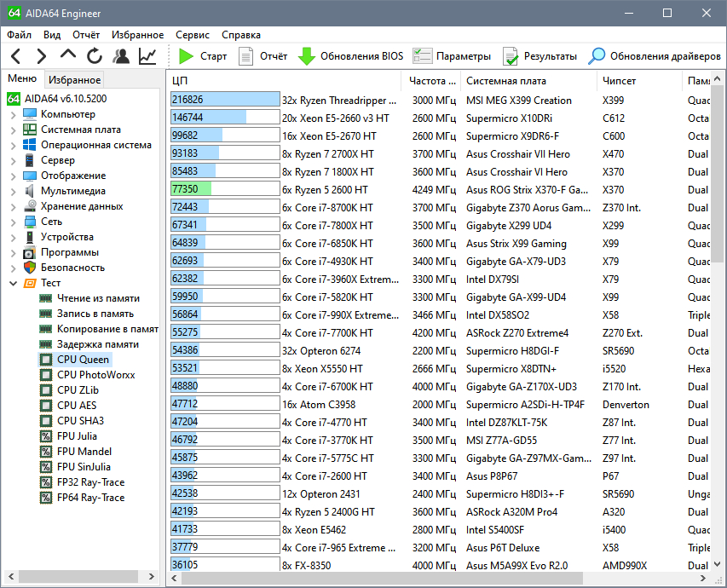The width and height of the screenshot is (727, 588).
Task: Expand the Отображение tree node
Action: point(14,176)
